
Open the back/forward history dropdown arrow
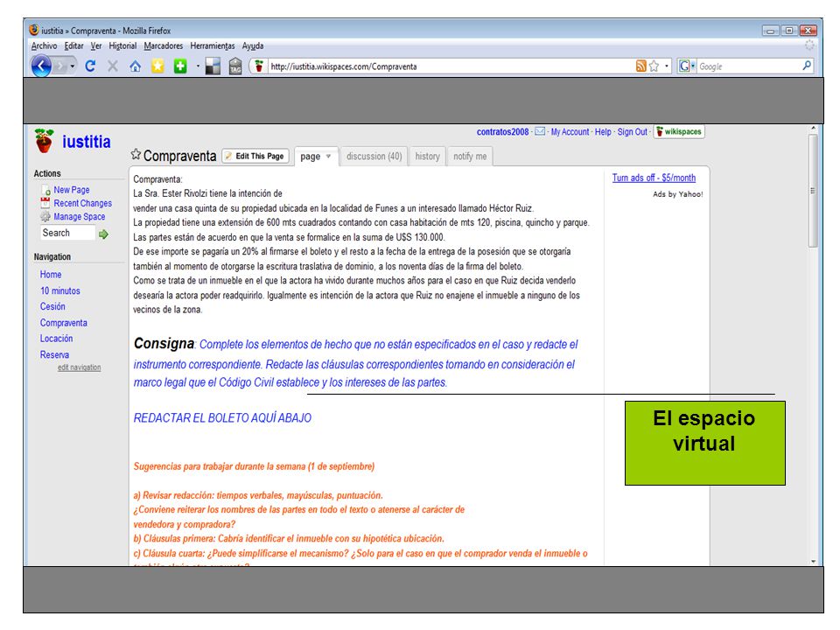73,66
